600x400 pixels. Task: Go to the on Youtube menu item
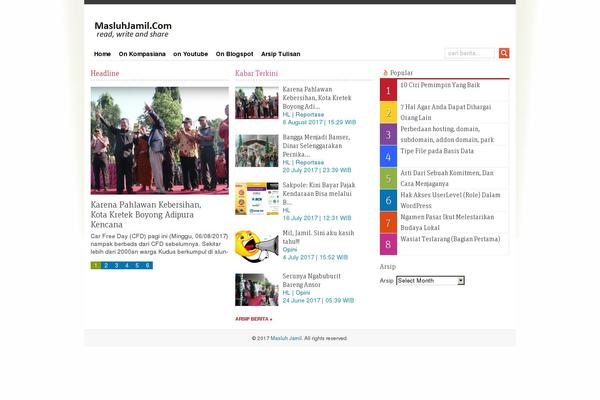tap(191, 54)
